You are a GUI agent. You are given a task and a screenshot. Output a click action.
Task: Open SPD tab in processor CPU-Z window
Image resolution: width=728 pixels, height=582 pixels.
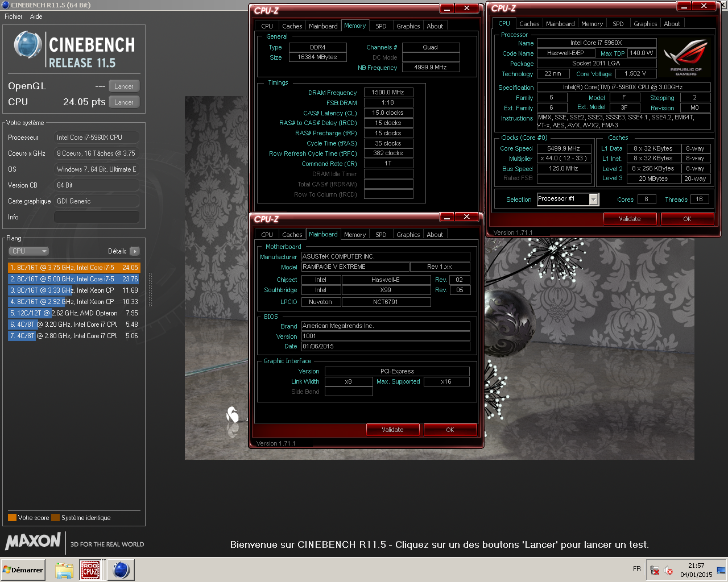point(618,24)
